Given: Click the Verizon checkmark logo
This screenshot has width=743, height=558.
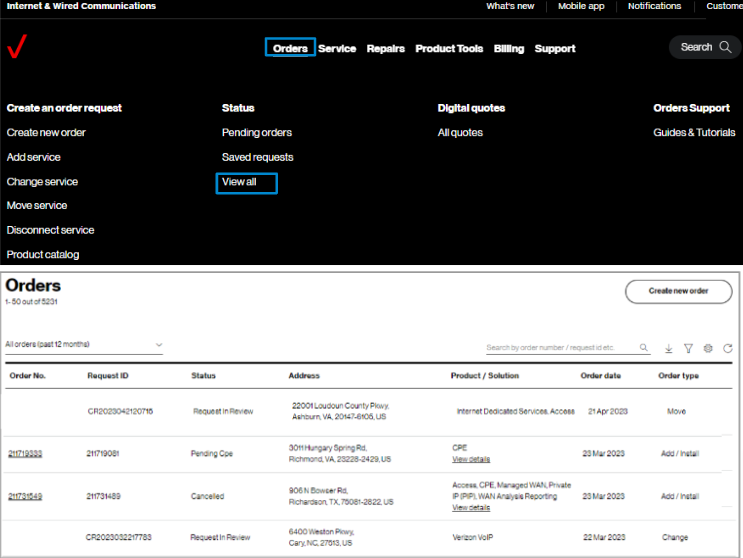Looking at the screenshot, I should pyautogui.click(x=16, y=47).
